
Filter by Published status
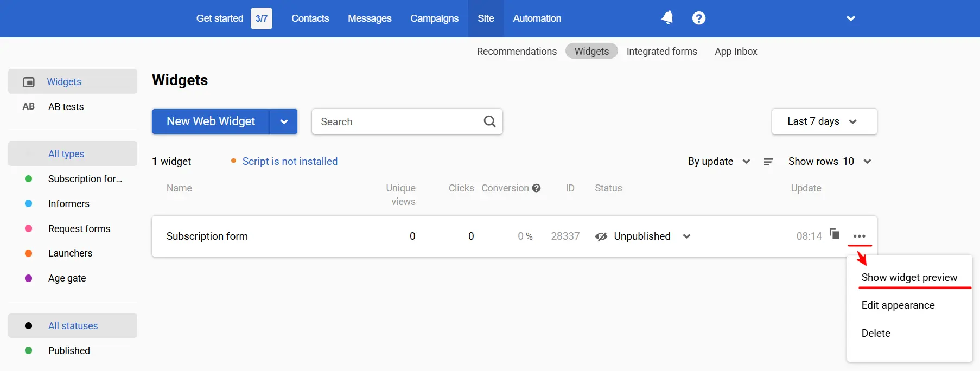pos(69,350)
